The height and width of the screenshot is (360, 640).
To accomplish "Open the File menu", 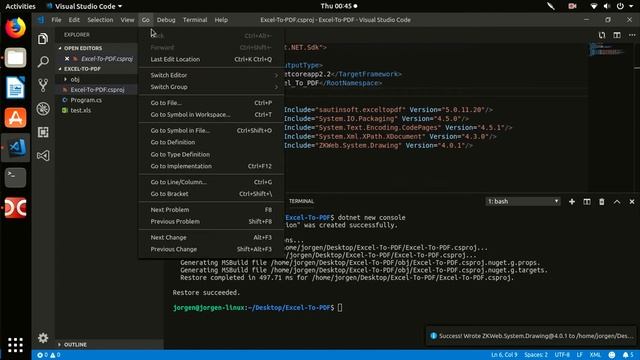I will coord(56,20).
